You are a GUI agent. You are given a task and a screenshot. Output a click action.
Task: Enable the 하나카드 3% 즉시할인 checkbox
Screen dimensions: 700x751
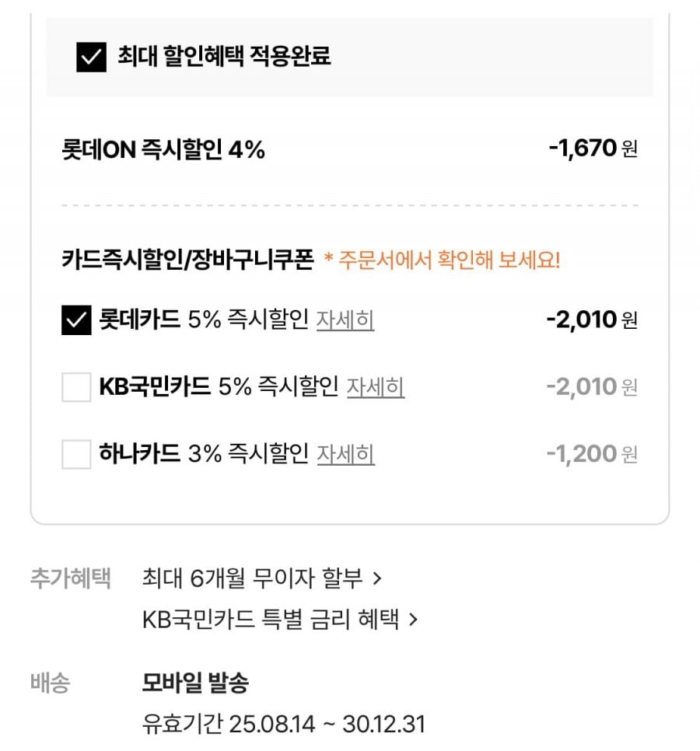point(76,453)
